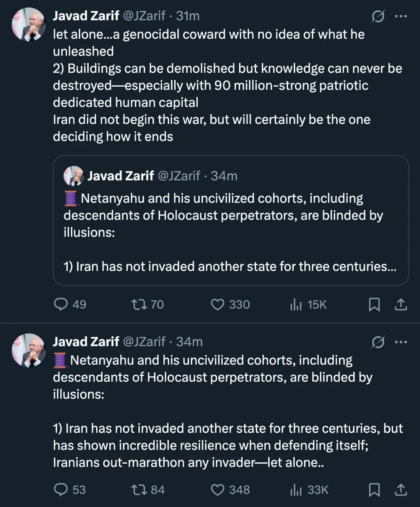Screen dimensions: 420x507
Task: Repost the top tweet with 70 reposts
Action: point(139,304)
